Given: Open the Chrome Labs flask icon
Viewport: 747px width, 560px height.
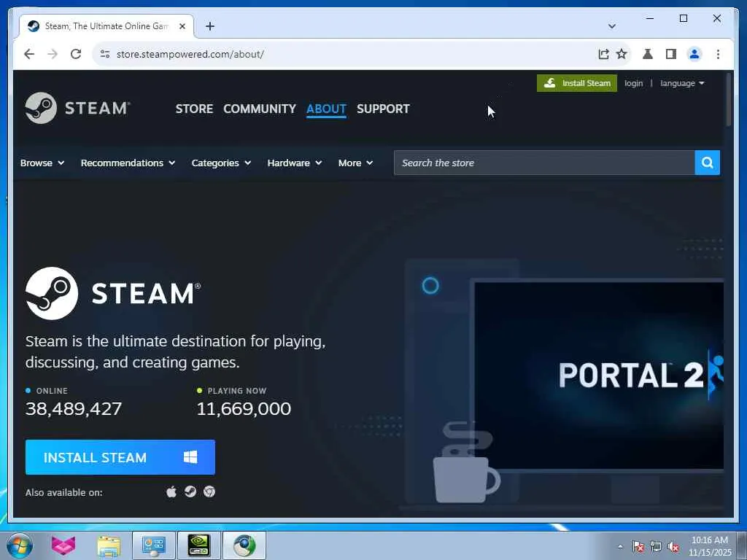Looking at the screenshot, I should (648, 54).
